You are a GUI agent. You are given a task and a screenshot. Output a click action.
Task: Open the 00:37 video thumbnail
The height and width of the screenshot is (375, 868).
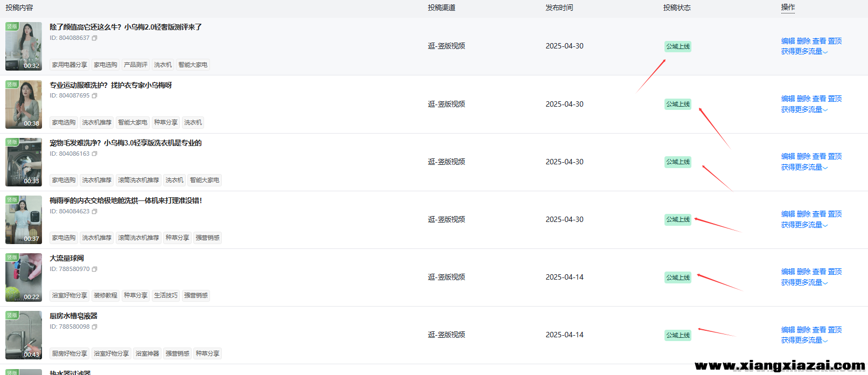click(x=24, y=220)
